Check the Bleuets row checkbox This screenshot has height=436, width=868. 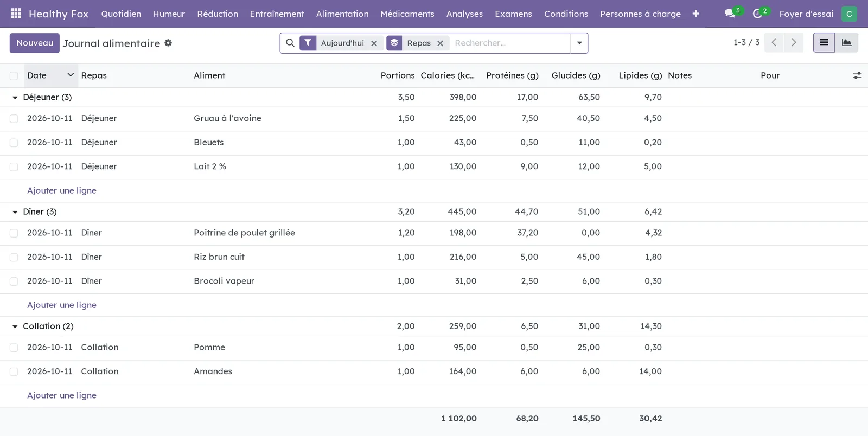tap(14, 143)
